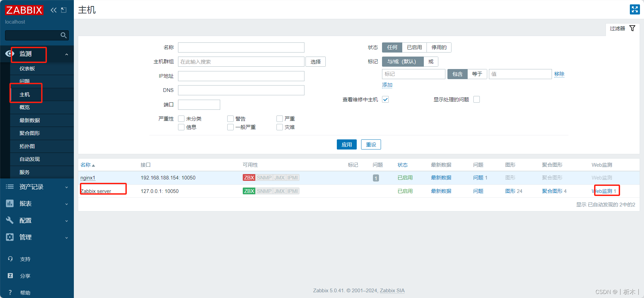Select Or tag mode
The width and height of the screenshot is (644, 298).
point(431,62)
